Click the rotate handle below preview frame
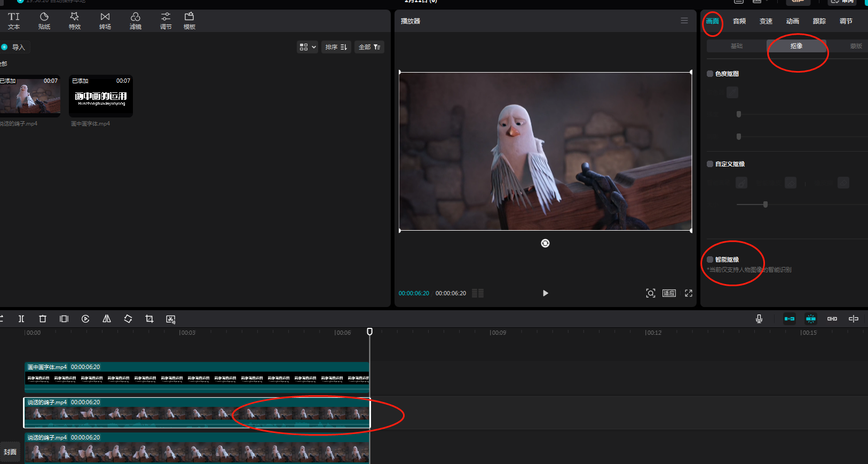The height and width of the screenshot is (464, 868). (545, 243)
